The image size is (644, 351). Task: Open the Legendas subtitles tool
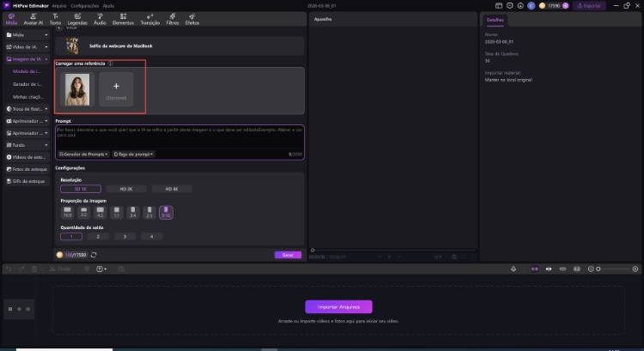pos(77,18)
